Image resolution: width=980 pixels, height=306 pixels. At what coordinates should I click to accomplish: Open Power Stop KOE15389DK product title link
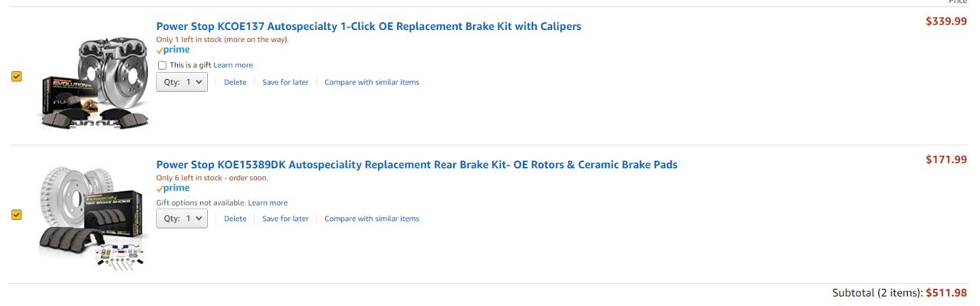coord(417,164)
